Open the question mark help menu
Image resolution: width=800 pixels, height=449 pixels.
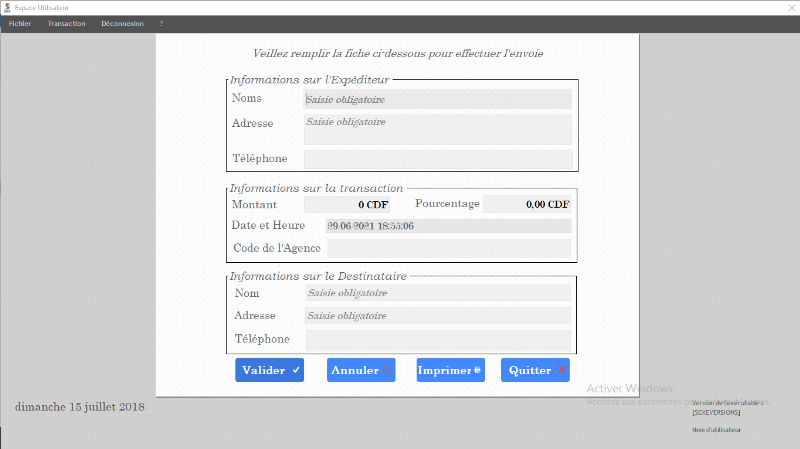[161, 23]
